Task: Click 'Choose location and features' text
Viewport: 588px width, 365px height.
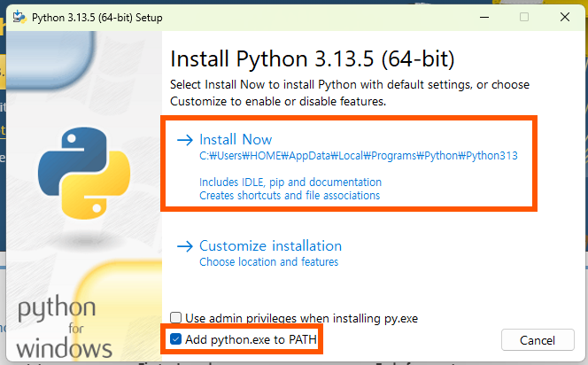Action: click(x=268, y=262)
